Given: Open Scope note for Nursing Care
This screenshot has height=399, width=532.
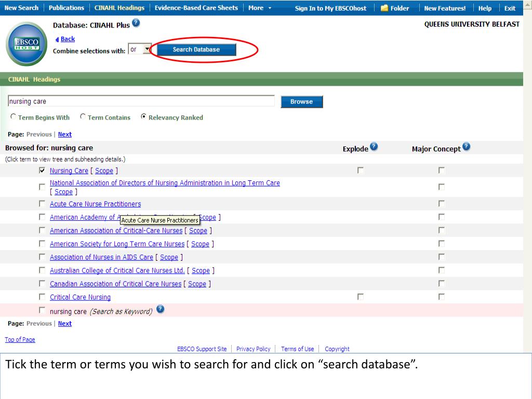Looking at the screenshot, I should 104,170.
